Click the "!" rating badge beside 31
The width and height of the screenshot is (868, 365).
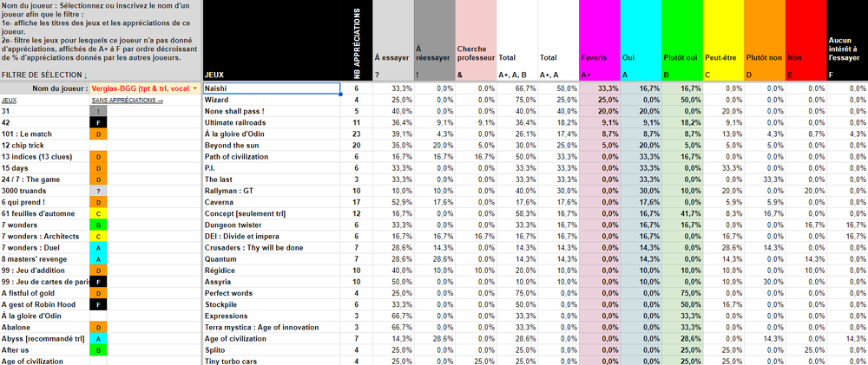[101, 111]
